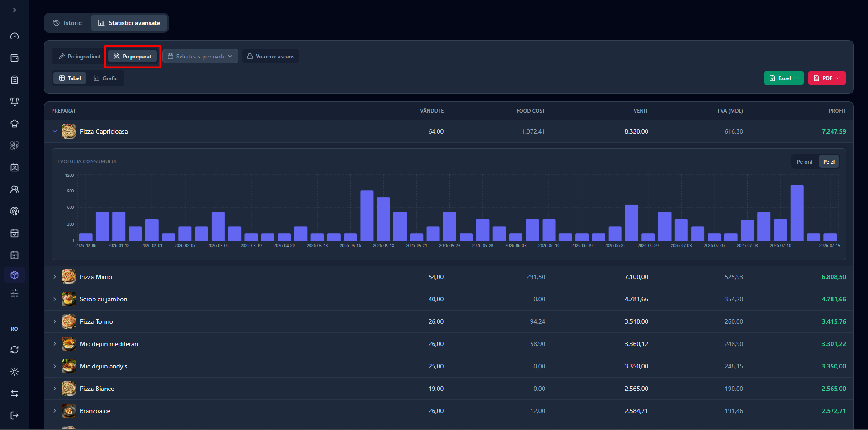
Task: Switch view to Grafic mode
Action: [106, 78]
